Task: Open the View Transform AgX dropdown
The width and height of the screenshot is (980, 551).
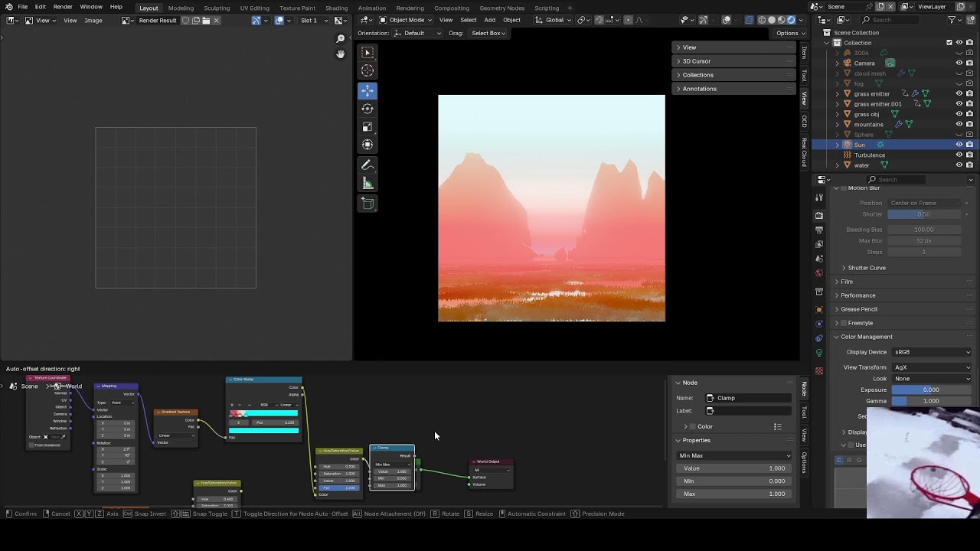Action: 931,367
